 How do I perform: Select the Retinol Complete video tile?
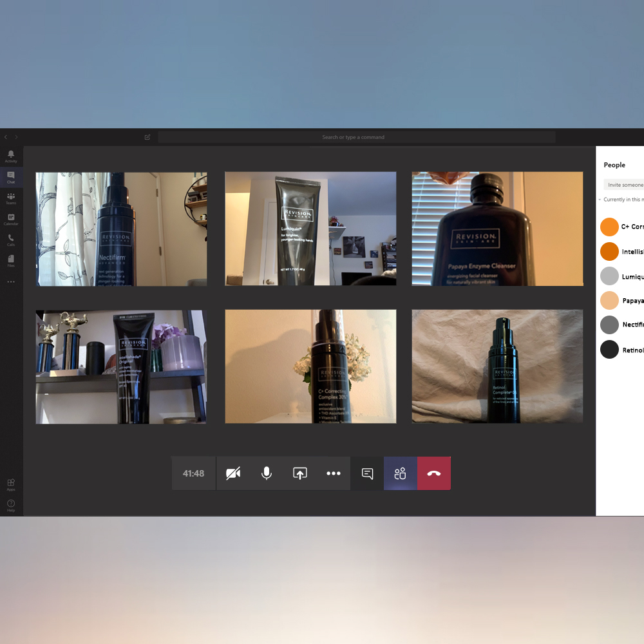click(497, 366)
